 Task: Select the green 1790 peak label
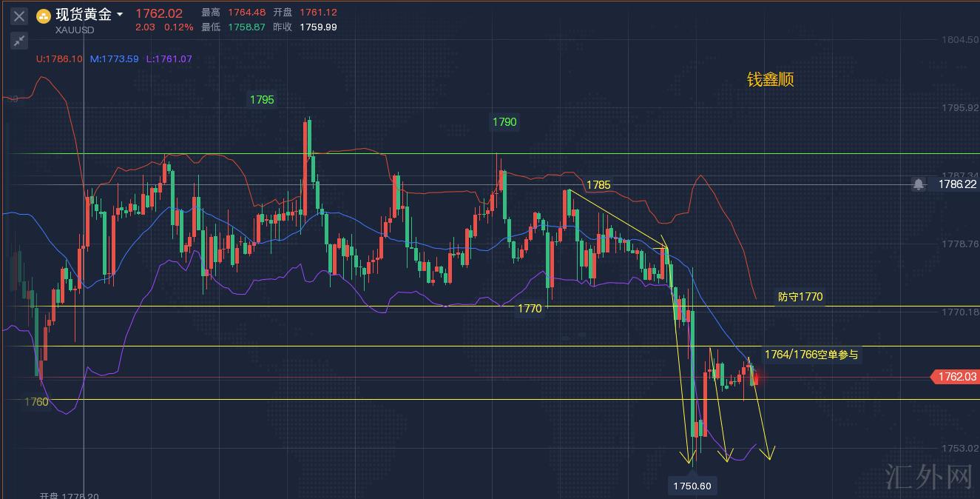(504, 122)
